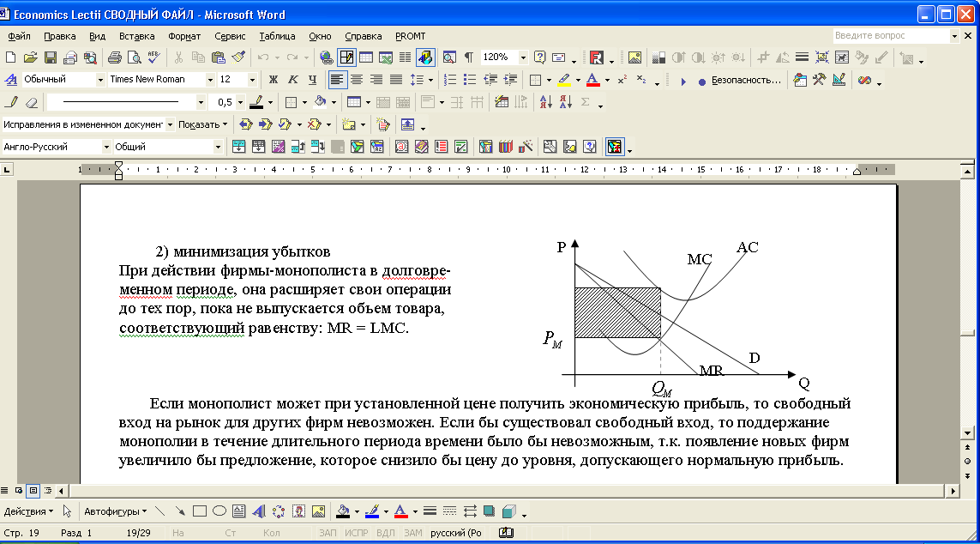Increase the paragraph indent
Viewport: 980px width, 544px height.
pos(511,80)
